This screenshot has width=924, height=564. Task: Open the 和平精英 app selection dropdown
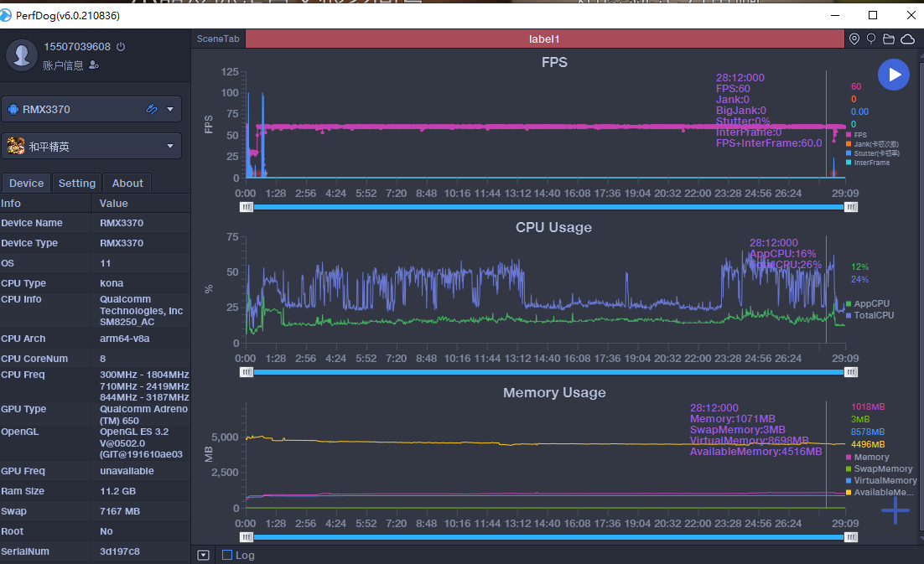[x=171, y=146]
